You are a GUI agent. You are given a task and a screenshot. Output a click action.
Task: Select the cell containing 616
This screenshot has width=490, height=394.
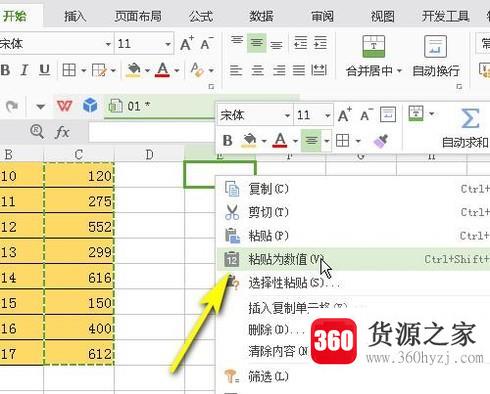click(x=79, y=277)
